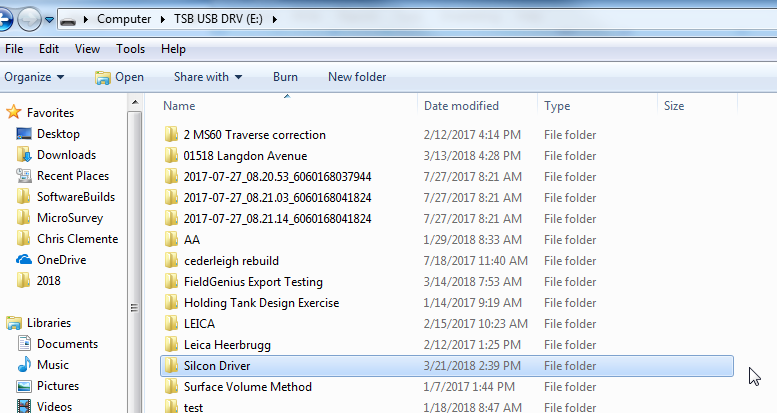This screenshot has width=777, height=413.
Task: Click the Forward navigation arrow button
Action: [x=30, y=19]
